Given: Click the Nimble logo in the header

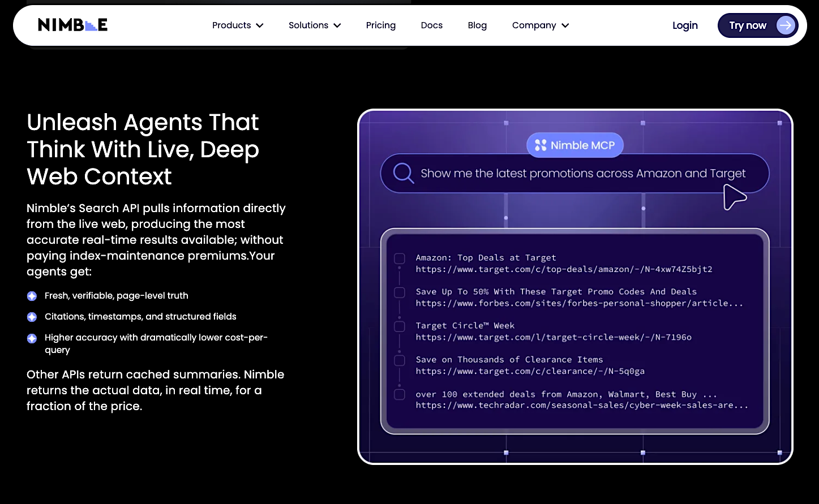Looking at the screenshot, I should [72, 25].
